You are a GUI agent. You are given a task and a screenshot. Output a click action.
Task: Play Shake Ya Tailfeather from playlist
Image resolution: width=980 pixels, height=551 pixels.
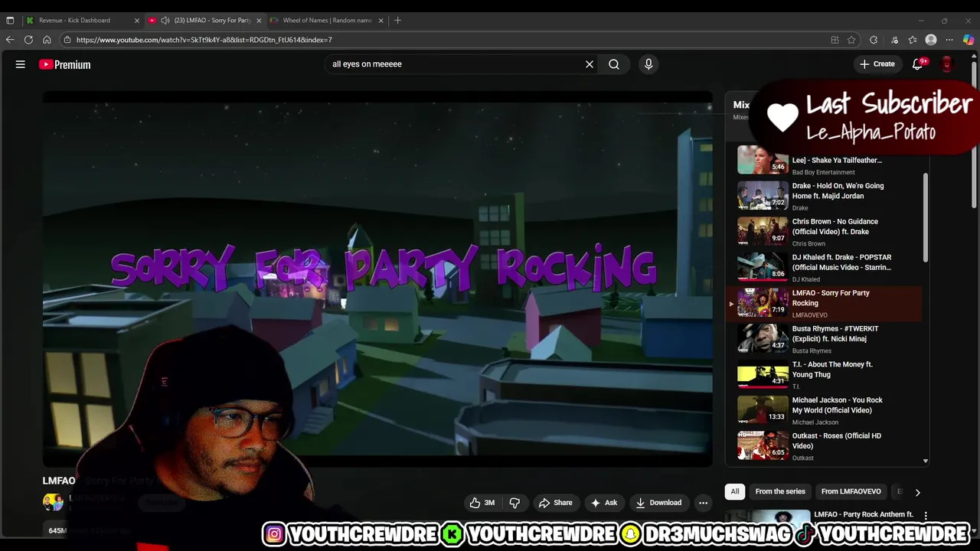(x=824, y=161)
